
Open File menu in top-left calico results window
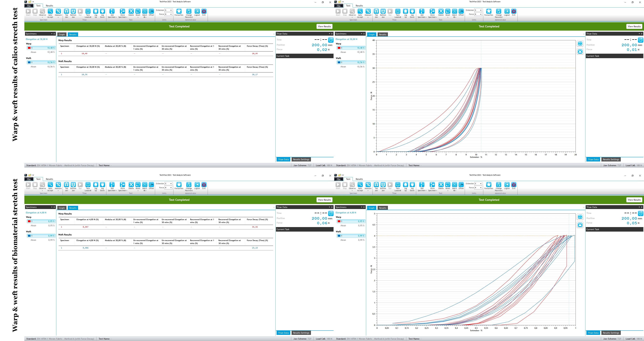(29, 5)
